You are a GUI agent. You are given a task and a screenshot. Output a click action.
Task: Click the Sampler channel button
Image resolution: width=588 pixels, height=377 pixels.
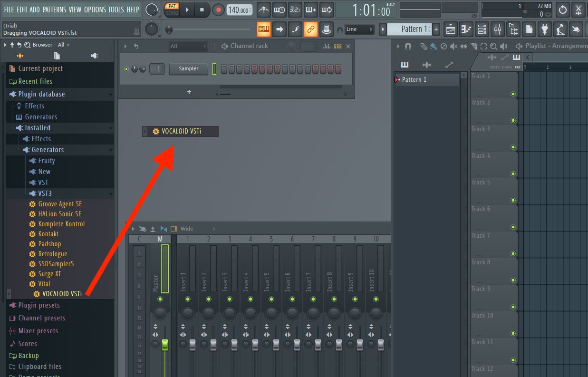[189, 69]
